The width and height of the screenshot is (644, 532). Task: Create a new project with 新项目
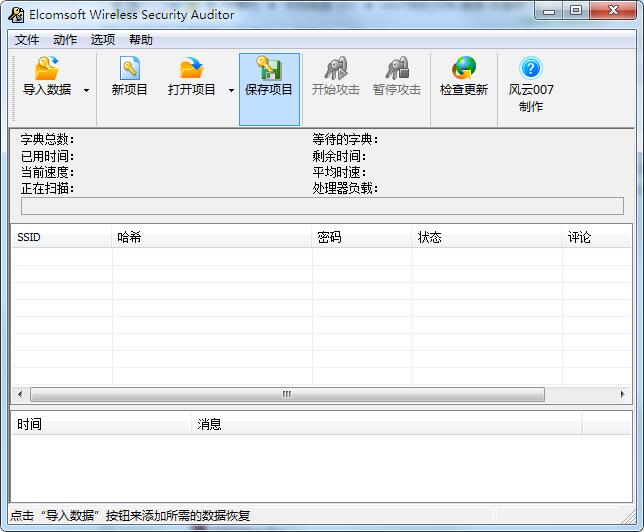coord(129,77)
